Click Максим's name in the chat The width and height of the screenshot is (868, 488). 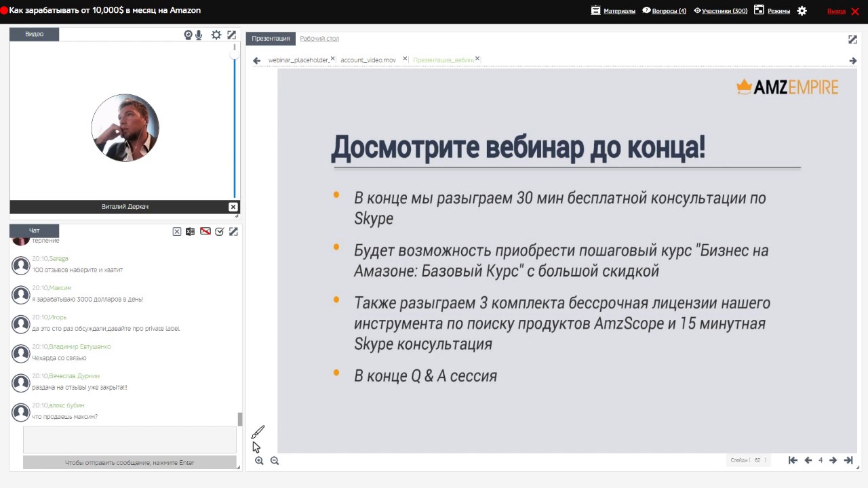(x=60, y=288)
